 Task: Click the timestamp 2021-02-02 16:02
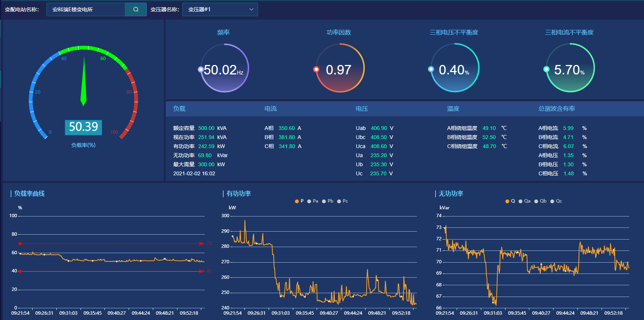[194, 174]
